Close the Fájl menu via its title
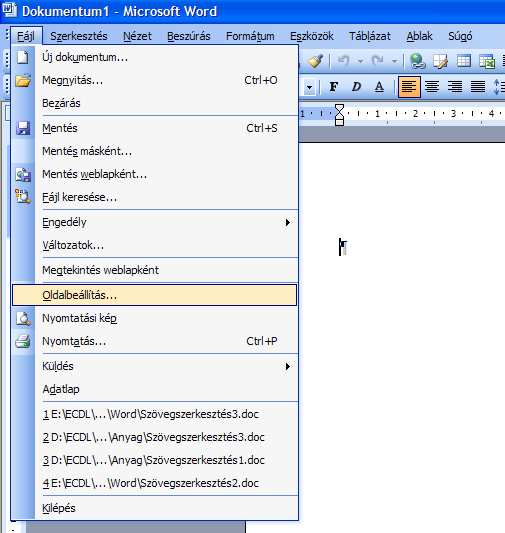Image resolution: width=505 pixels, height=533 pixels. 26,36
